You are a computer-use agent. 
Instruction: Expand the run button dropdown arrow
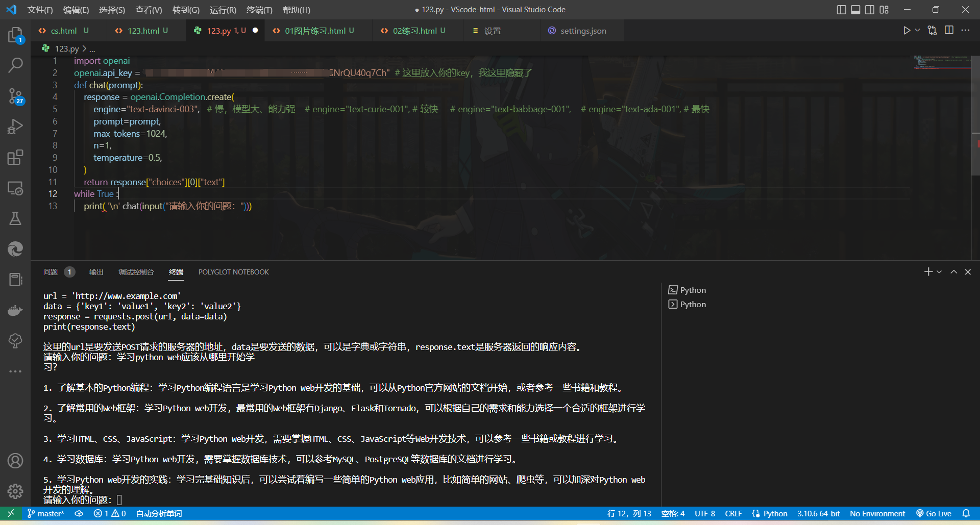pos(917,31)
